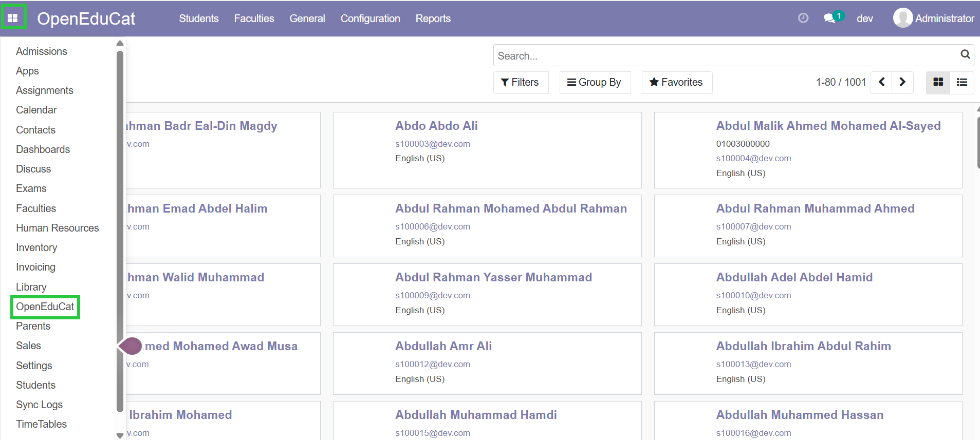The height and width of the screenshot is (440, 980).
Task: Open Students in sidebar list
Action: click(x=35, y=385)
